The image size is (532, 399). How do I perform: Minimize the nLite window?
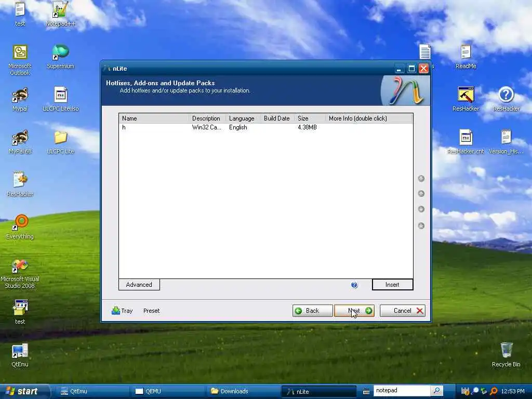pyautogui.click(x=400, y=69)
